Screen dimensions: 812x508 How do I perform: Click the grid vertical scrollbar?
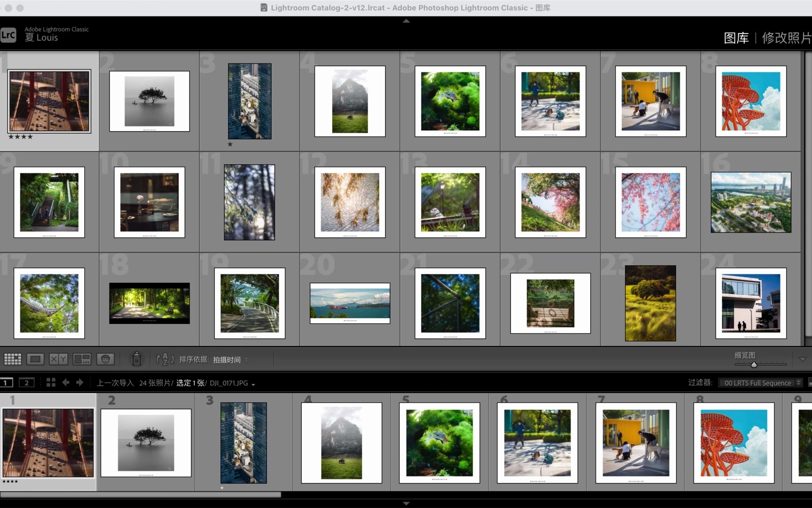pos(808,194)
